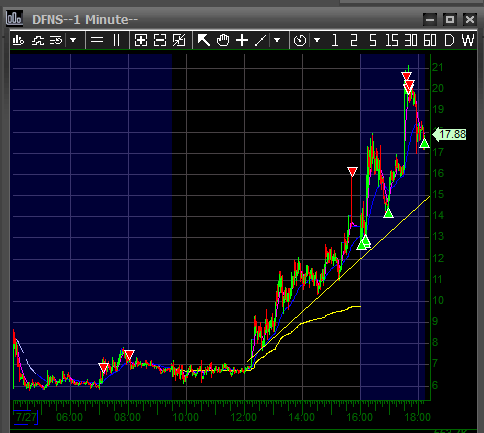Click the green buy marker near 14 price level

[388, 213]
